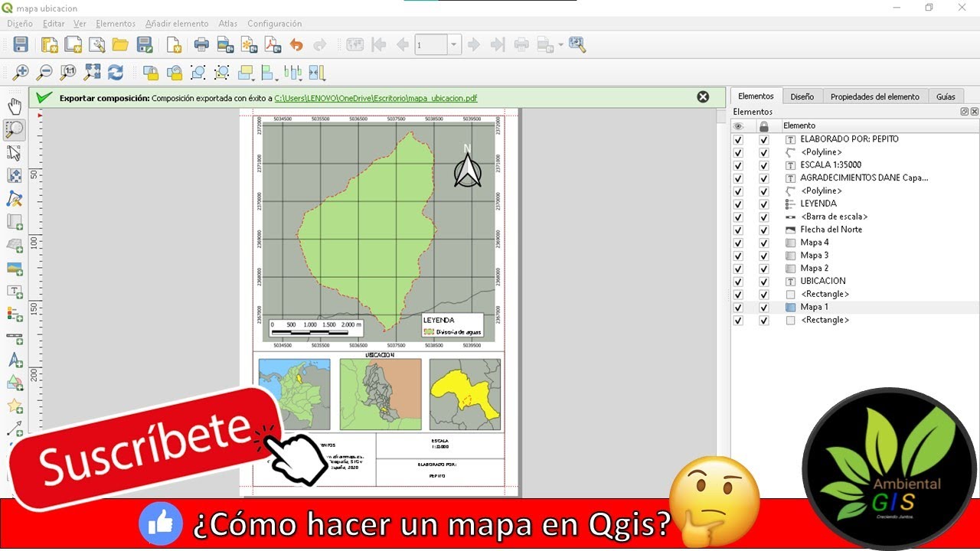980x551 pixels.
Task: Select the <Barra de escala> row
Action: point(854,217)
